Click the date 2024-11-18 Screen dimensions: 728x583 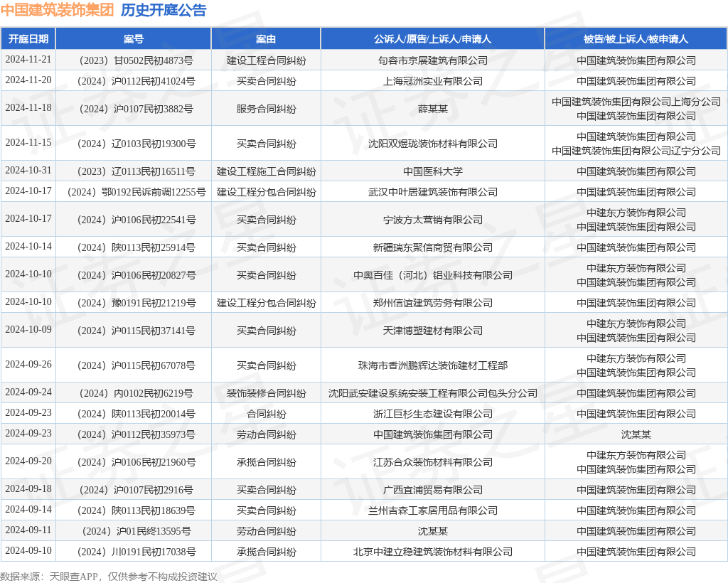[x=28, y=107]
